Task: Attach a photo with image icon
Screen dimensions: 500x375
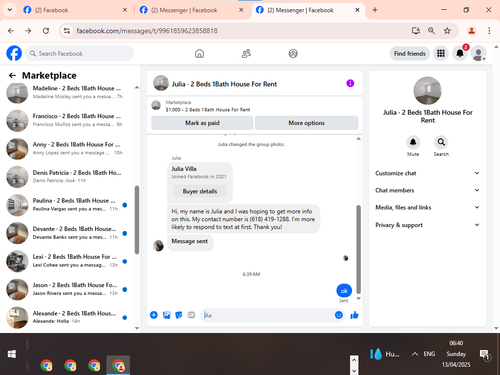Action: tap(166, 315)
